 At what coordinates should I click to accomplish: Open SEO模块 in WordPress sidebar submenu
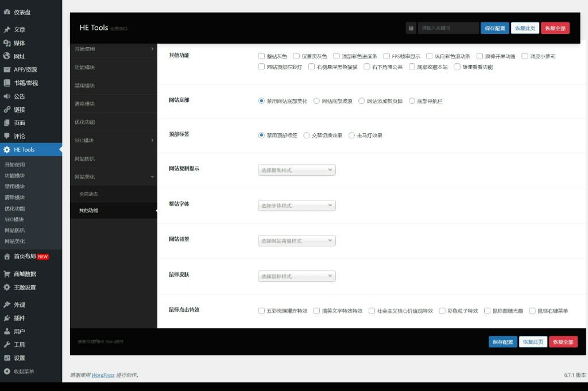click(14, 220)
